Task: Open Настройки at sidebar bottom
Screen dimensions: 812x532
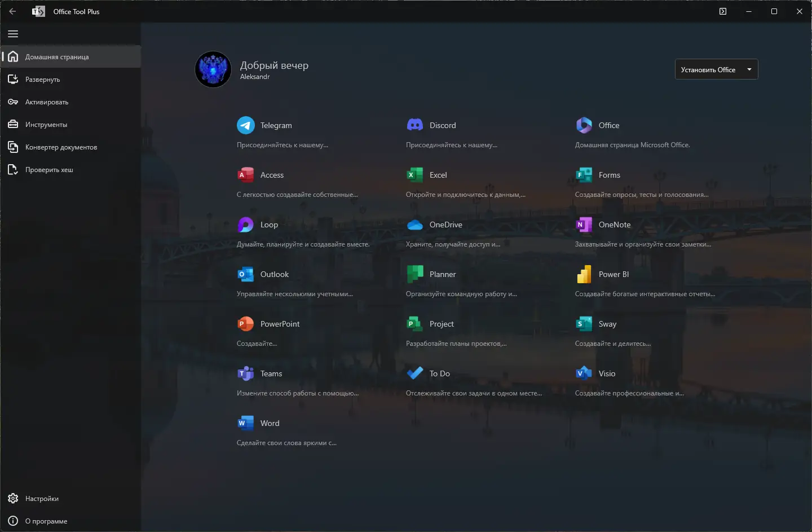Action: click(70, 498)
